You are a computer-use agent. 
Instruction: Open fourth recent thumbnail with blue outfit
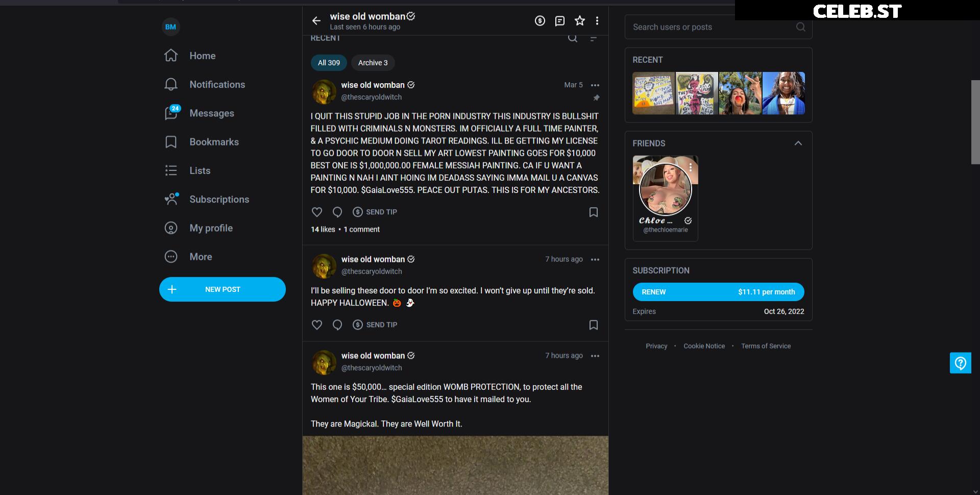click(783, 93)
